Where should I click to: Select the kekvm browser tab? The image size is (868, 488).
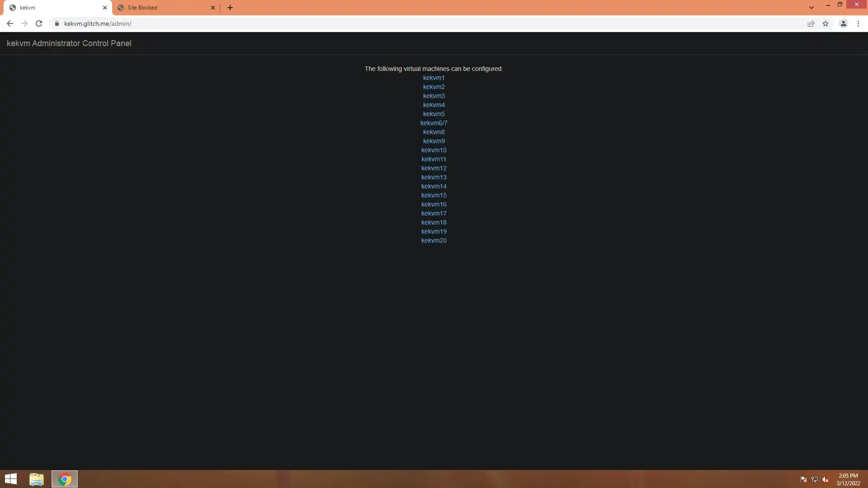coord(54,8)
